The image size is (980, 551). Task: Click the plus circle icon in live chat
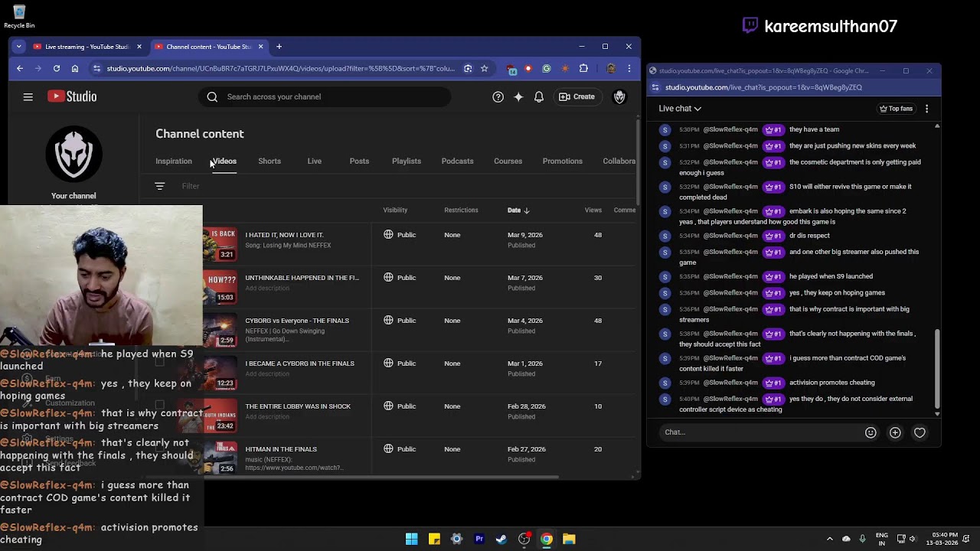click(x=895, y=432)
